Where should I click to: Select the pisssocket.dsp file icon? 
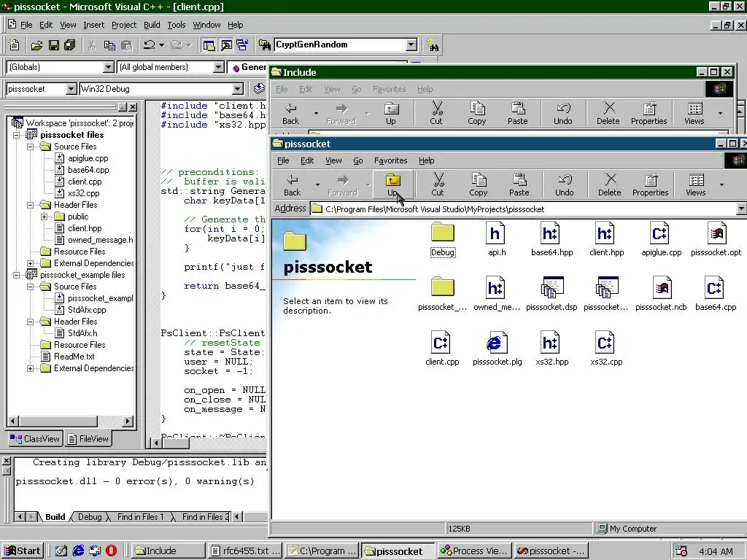point(551,294)
